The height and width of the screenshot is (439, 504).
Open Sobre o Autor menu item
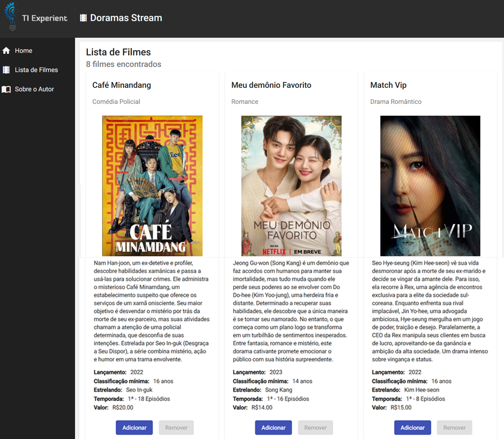[x=34, y=89]
